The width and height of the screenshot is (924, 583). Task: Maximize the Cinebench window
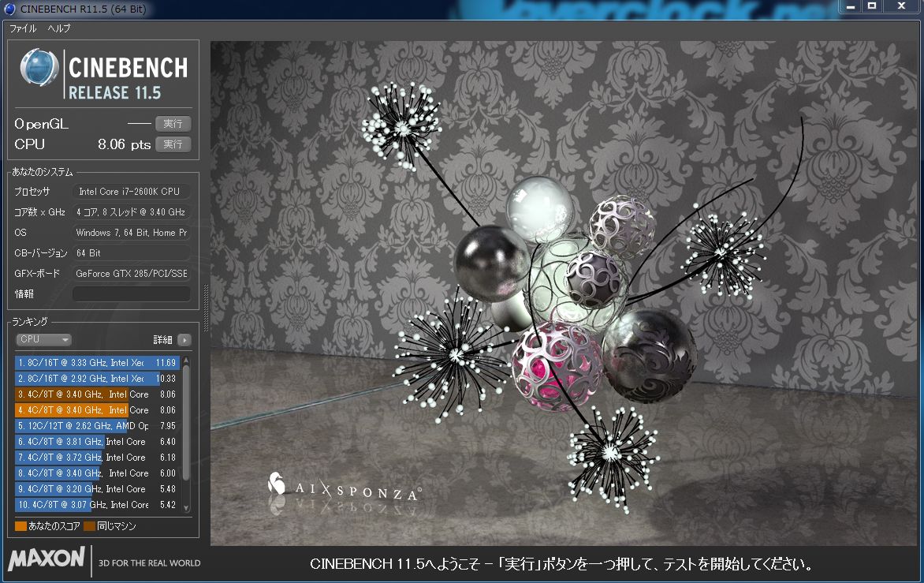[872, 6]
